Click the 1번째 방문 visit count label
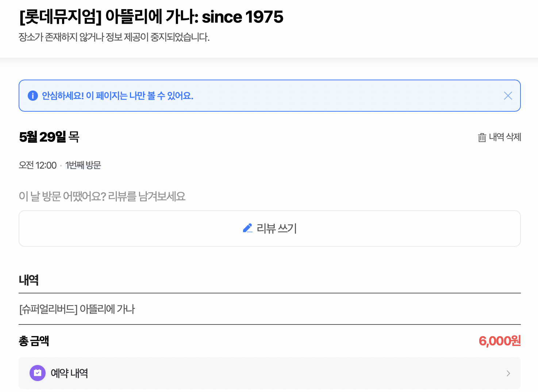This screenshot has width=538, height=392. (x=83, y=165)
